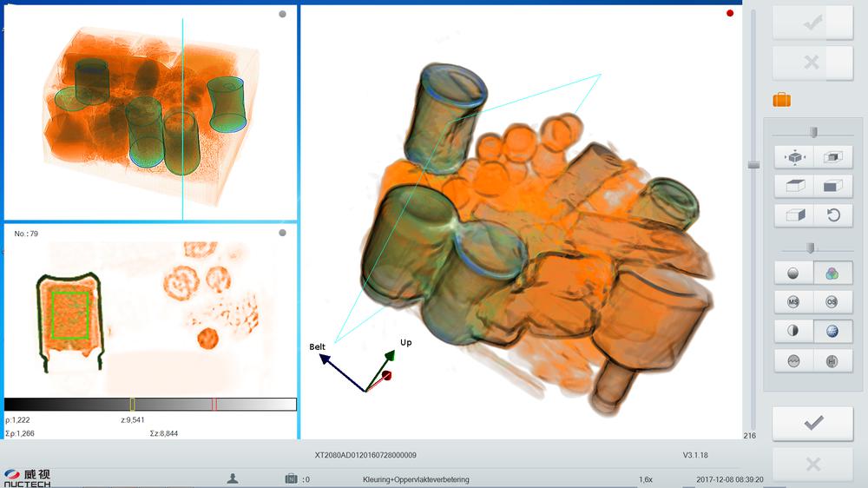The image size is (868, 488).
Task: Toggle the blue globe surface enhancement button
Action: [832, 332]
